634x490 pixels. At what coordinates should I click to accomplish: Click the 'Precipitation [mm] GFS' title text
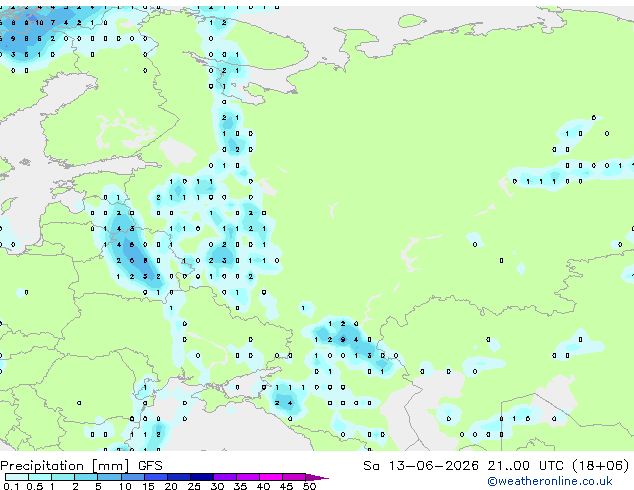81,466
